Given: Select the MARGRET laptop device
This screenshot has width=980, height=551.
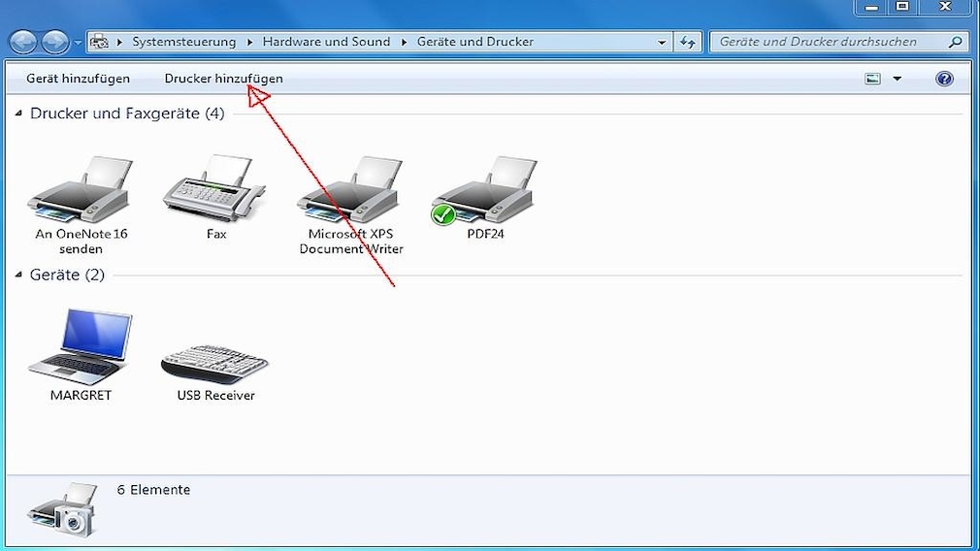Looking at the screenshot, I should tap(81, 349).
